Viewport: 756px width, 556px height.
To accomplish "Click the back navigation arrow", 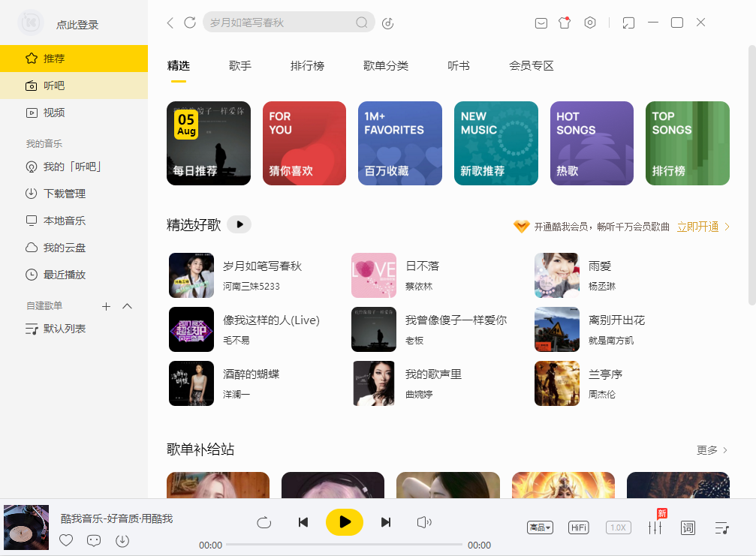I will (x=170, y=23).
